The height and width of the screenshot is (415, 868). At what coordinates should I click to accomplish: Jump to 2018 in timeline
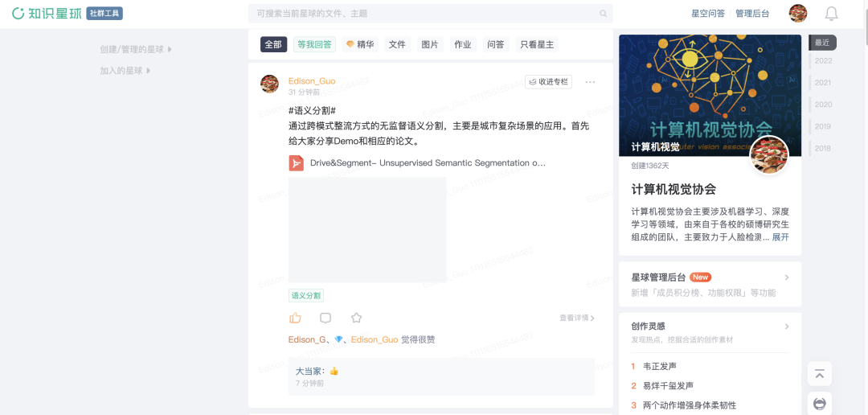pos(823,149)
